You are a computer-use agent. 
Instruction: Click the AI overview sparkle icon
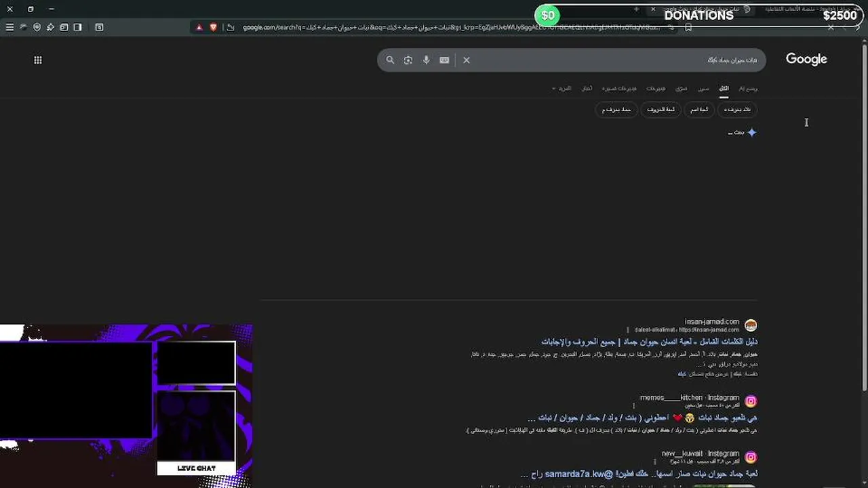coord(751,132)
